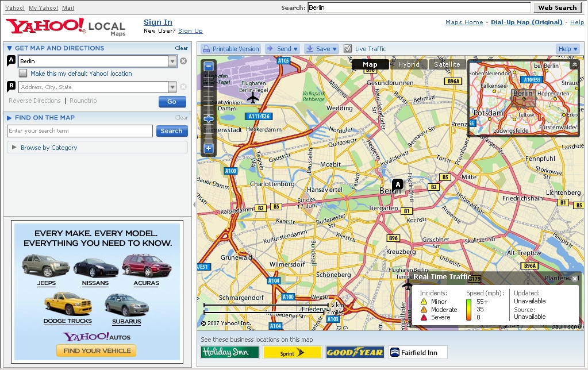Screen dimensions: 588x370
Task: Open the Send dropdown menu
Action: (x=295, y=49)
